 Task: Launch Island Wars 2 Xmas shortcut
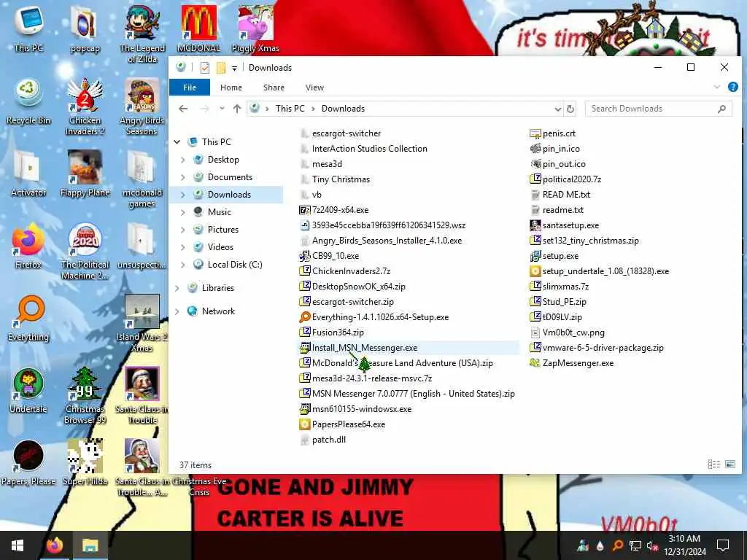click(142, 323)
